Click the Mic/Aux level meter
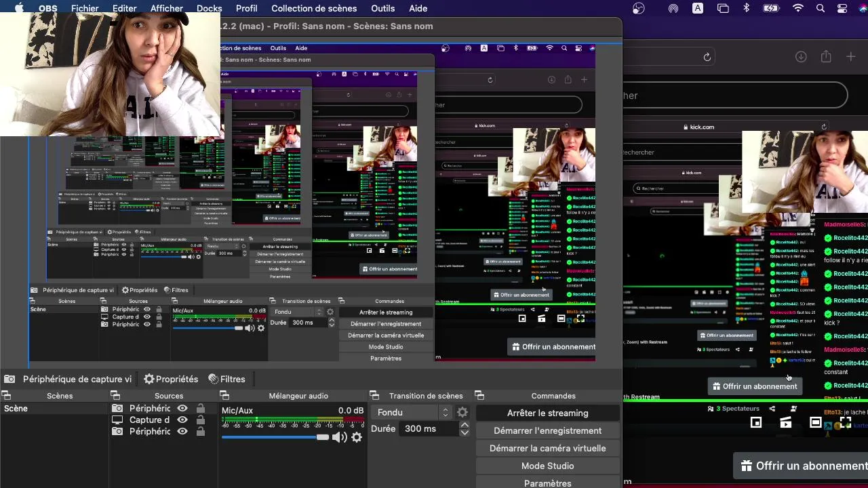Viewport: 868px width, 488px height. point(293,420)
